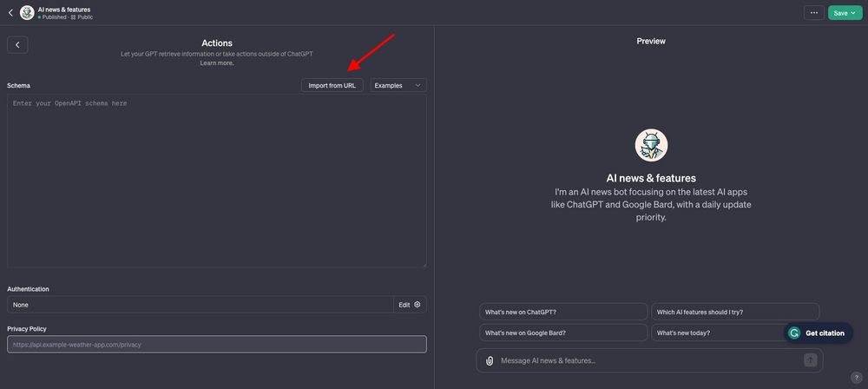This screenshot has height=389, width=868.
Task: Click the AI news bot preview avatar
Action: (x=651, y=146)
